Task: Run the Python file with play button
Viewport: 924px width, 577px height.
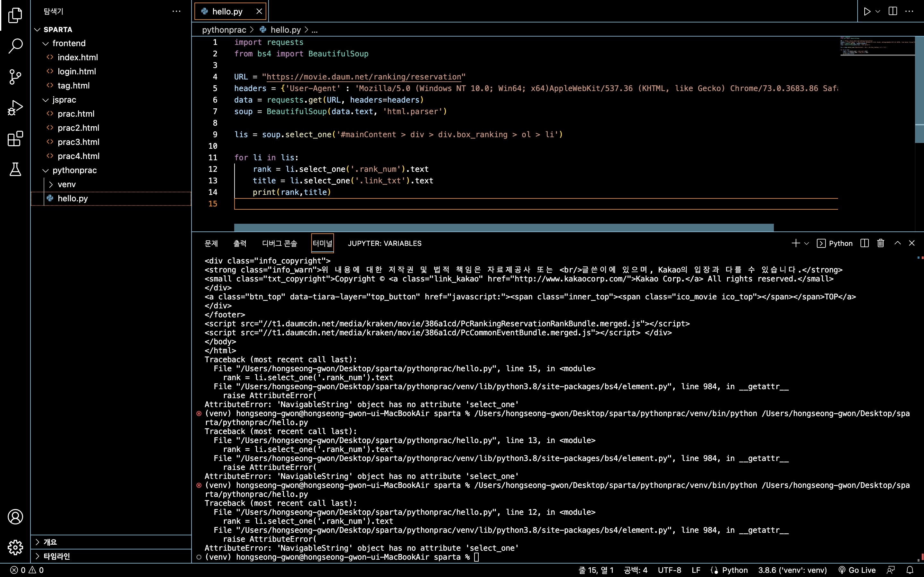Action: coord(867,12)
